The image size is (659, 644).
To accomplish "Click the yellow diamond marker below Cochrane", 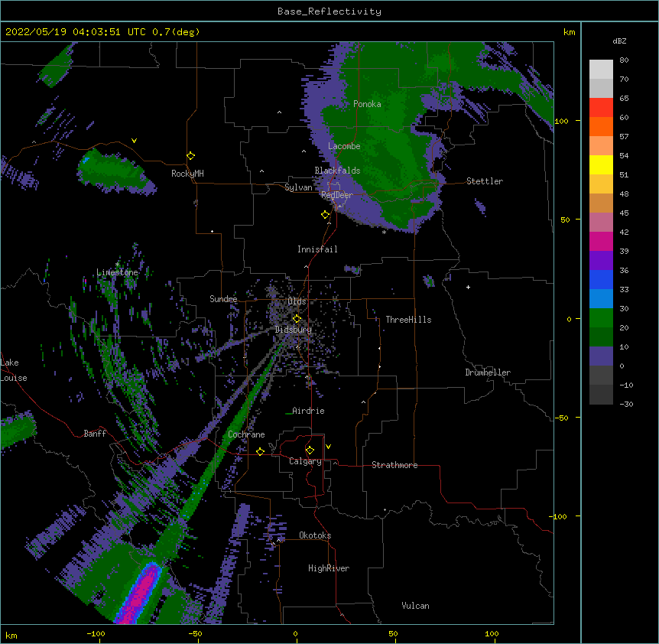I will (x=260, y=451).
